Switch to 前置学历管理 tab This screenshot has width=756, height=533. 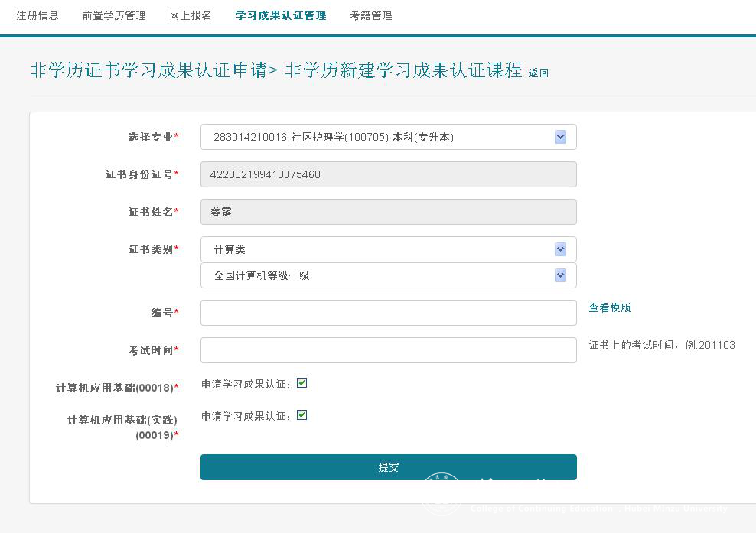pos(114,15)
